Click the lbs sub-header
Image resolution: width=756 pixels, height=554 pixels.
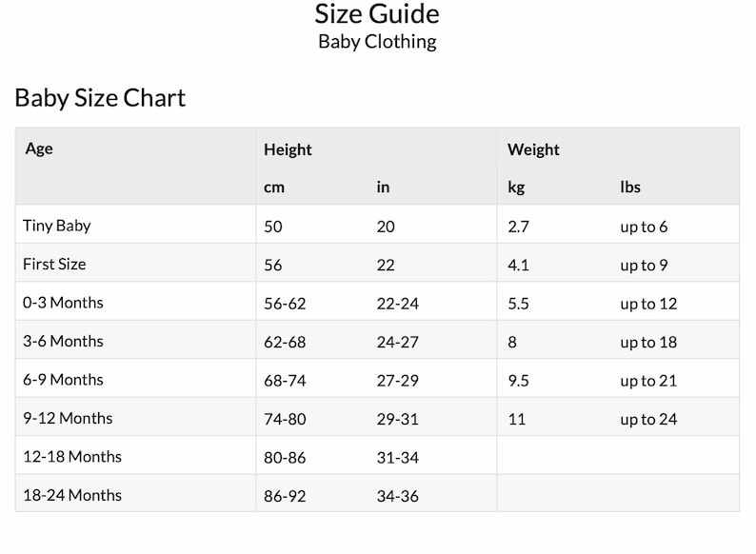[x=630, y=188]
